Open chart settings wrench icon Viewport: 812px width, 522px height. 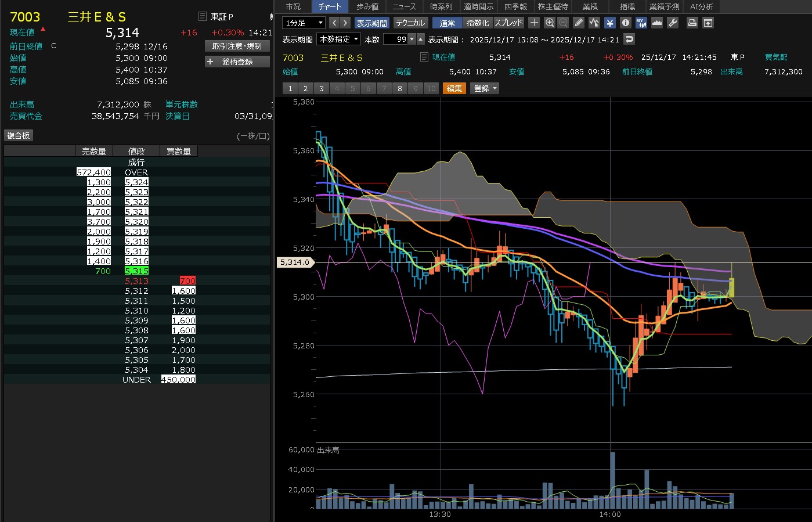pyautogui.click(x=673, y=23)
